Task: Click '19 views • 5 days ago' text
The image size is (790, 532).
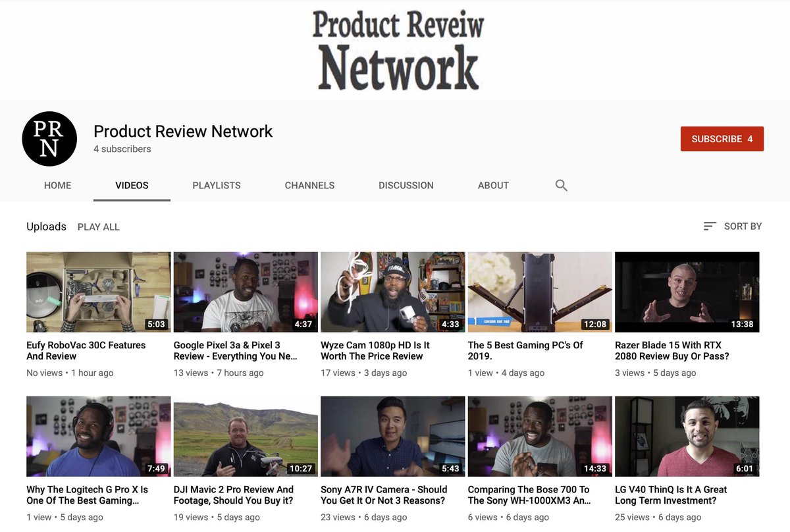Action: (x=217, y=518)
